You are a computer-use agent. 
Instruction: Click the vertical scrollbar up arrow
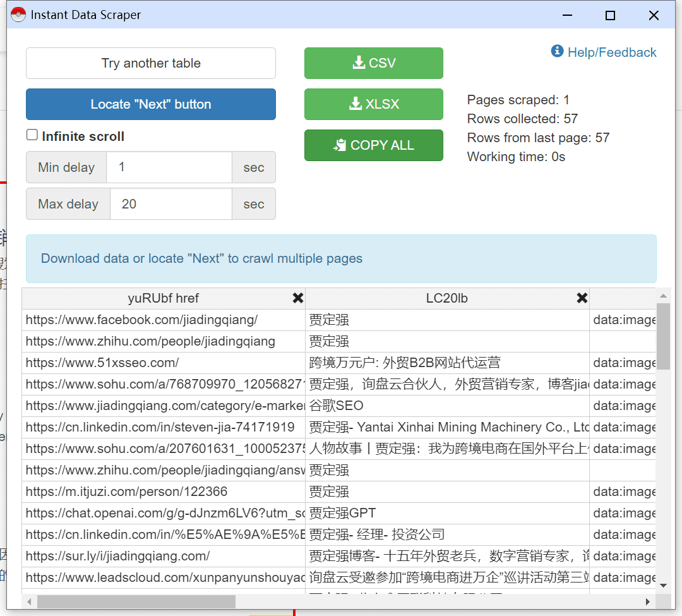coord(663,296)
